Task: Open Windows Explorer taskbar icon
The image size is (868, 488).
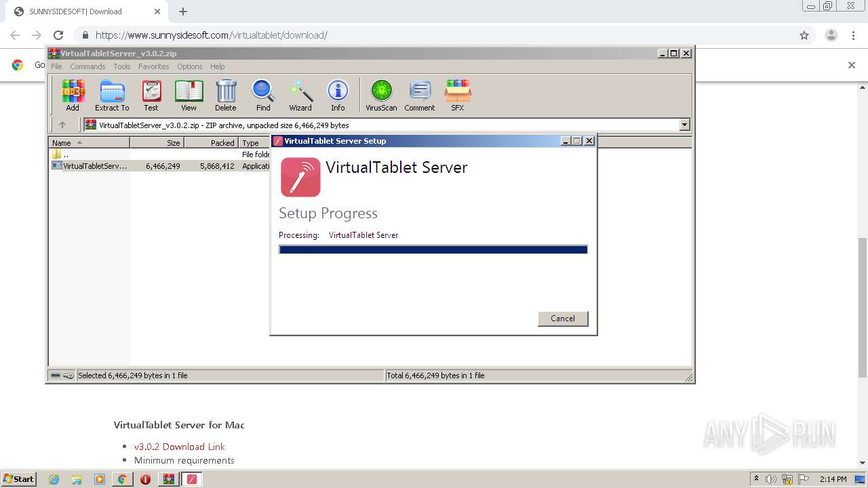Action: click(77, 479)
